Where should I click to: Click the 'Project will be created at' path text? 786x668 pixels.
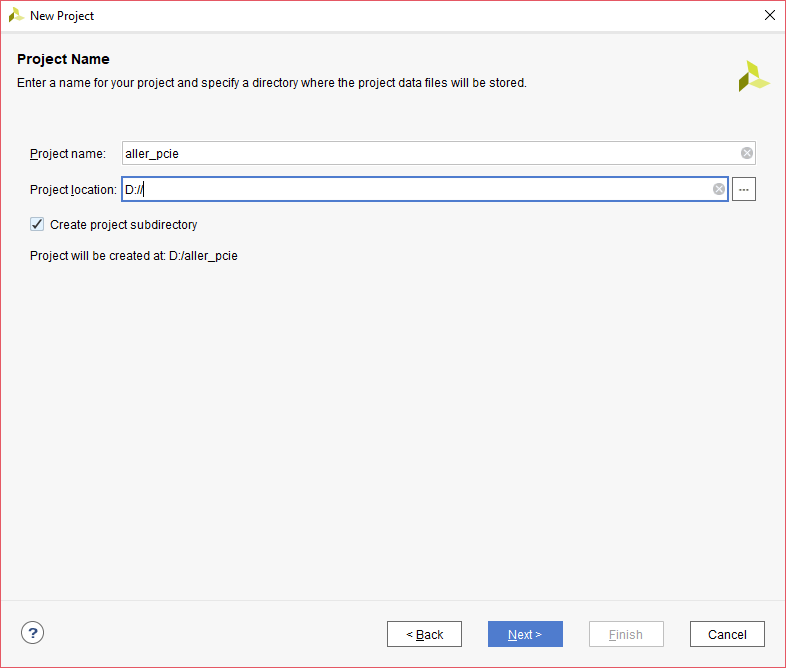tap(133, 256)
